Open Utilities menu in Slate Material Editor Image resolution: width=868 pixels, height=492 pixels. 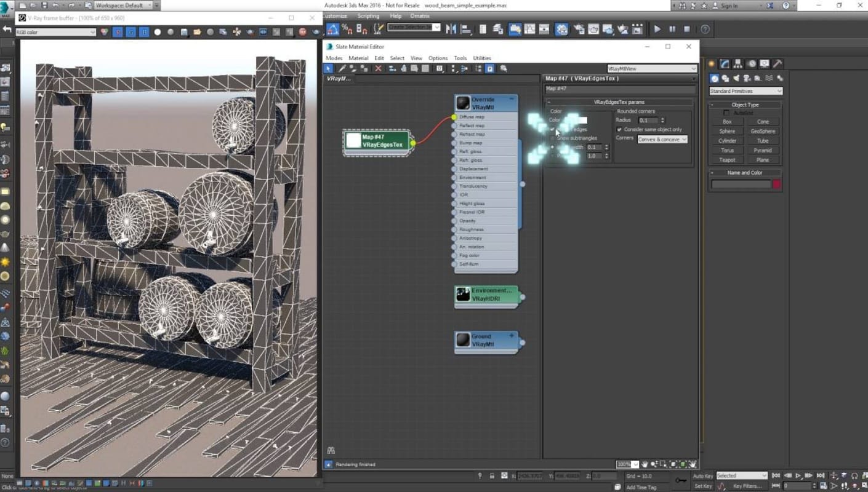coord(481,58)
